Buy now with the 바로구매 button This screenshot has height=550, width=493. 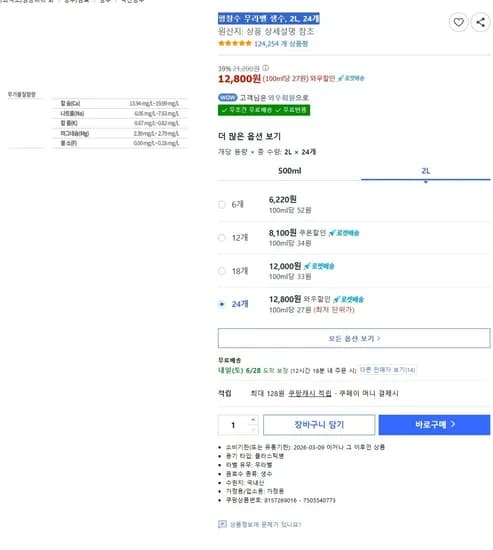click(x=434, y=425)
